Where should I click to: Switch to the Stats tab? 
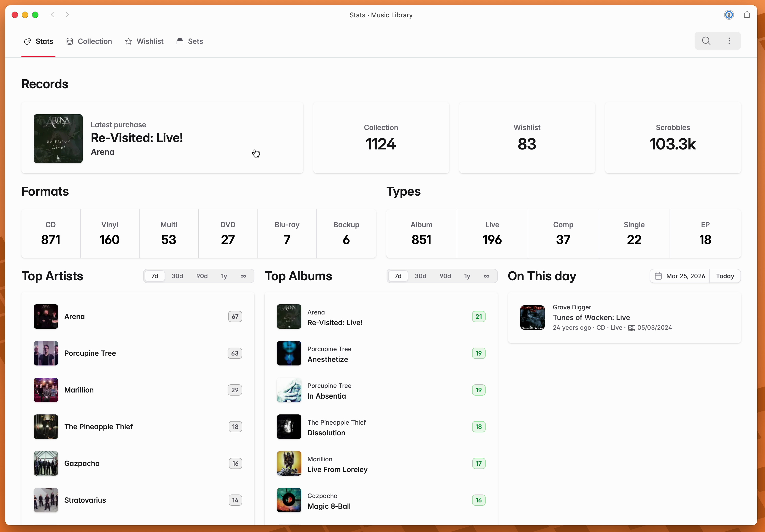(38, 41)
